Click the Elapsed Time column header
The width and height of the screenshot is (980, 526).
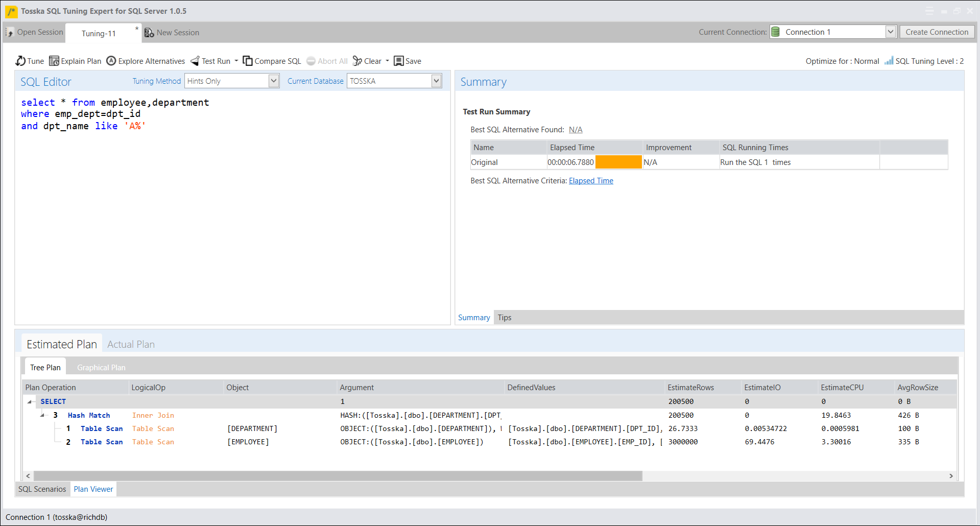coord(594,147)
